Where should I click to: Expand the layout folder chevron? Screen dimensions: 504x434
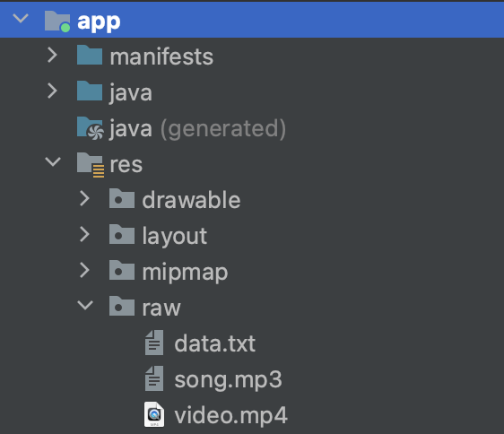[84, 234]
